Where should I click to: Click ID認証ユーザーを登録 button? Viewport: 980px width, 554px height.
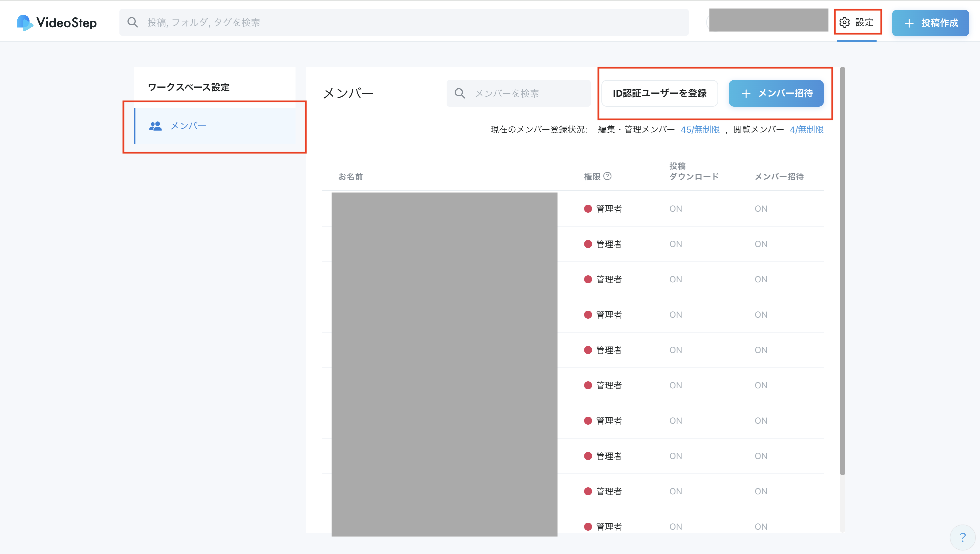659,93
